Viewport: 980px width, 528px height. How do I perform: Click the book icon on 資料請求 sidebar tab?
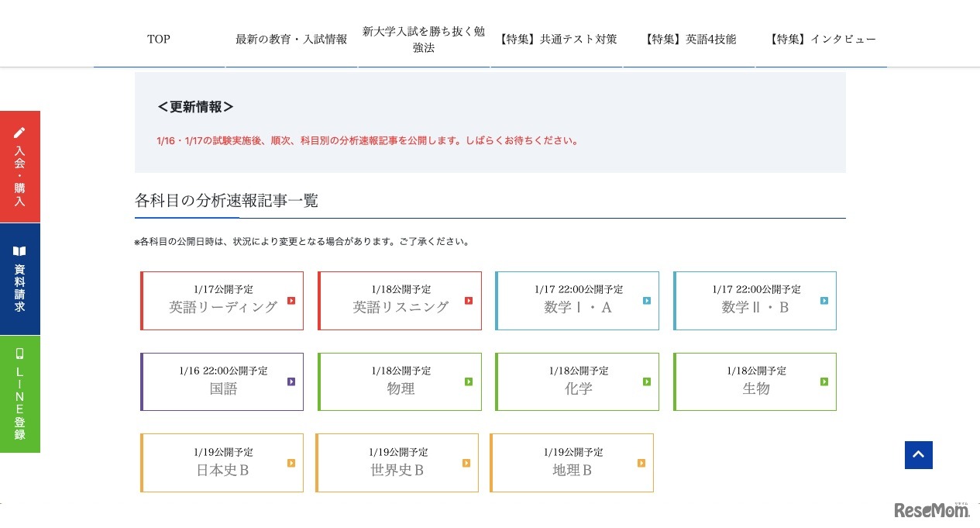[19, 250]
